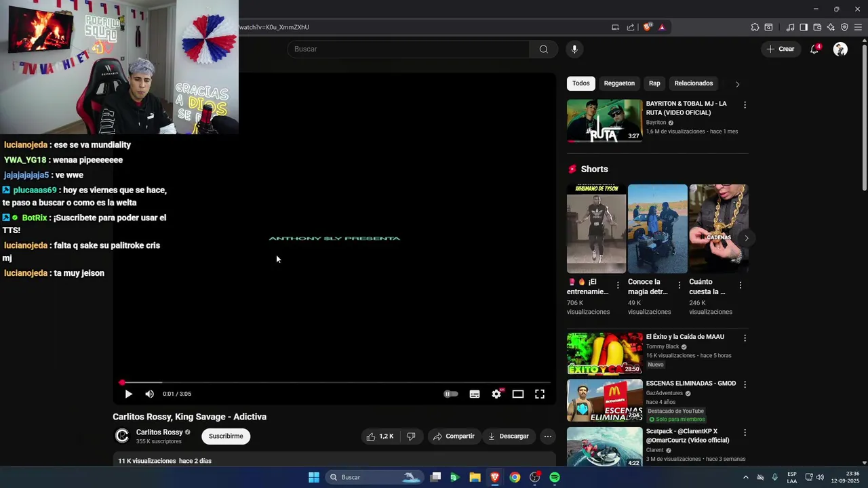Click the tab search icon in toolbar
The width and height of the screenshot is (868, 488).
coord(768,27)
